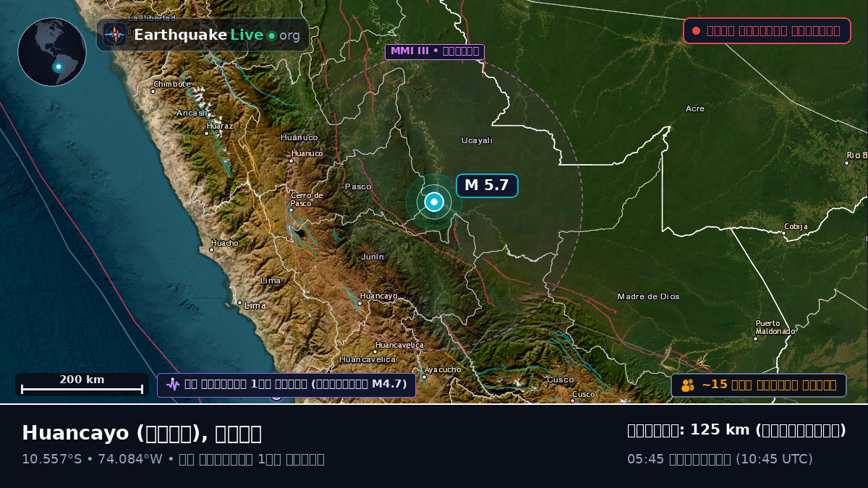Click the 05:45 (10:45 UTC) time text
Screen dimensions: 868x488
tap(720, 459)
